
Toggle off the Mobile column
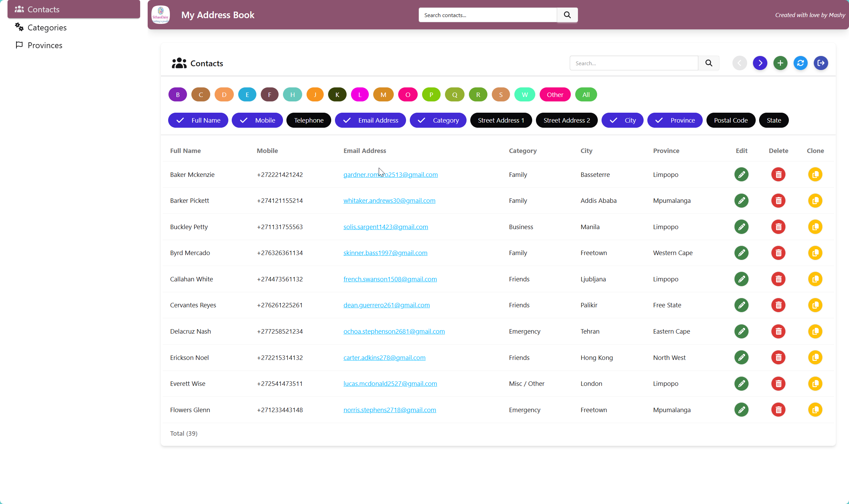tap(257, 120)
